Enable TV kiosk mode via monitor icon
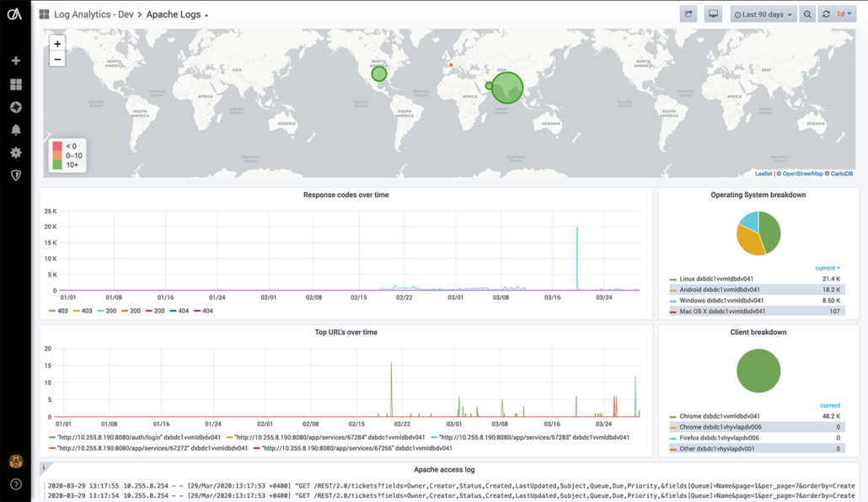This screenshot has height=502, width=868. pyautogui.click(x=712, y=13)
